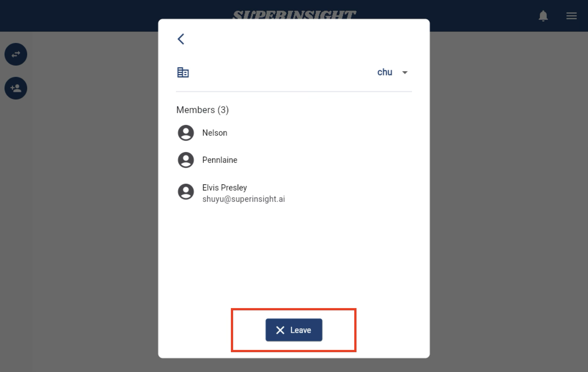This screenshot has height=372, width=588.
Task: Open Elvis Presley profile details
Action: click(x=224, y=193)
